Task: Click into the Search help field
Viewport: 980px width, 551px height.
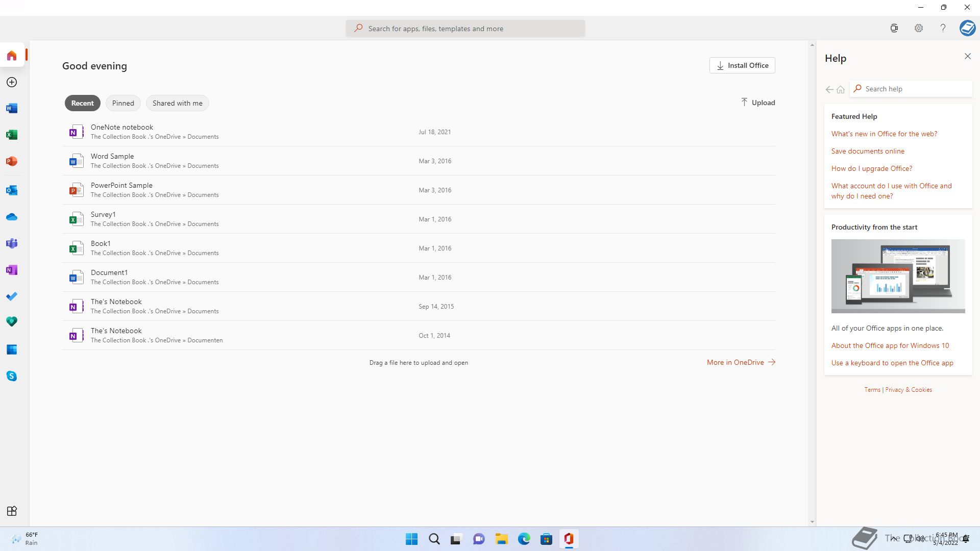Action: point(914,89)
